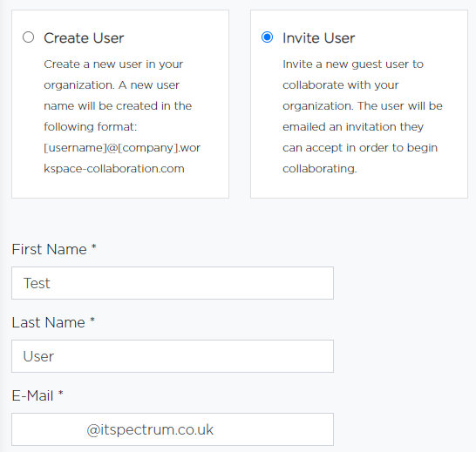Screen dimensions: 476x452
Task: Click the 'Test' text in First Name
Action: coord(37,283)
